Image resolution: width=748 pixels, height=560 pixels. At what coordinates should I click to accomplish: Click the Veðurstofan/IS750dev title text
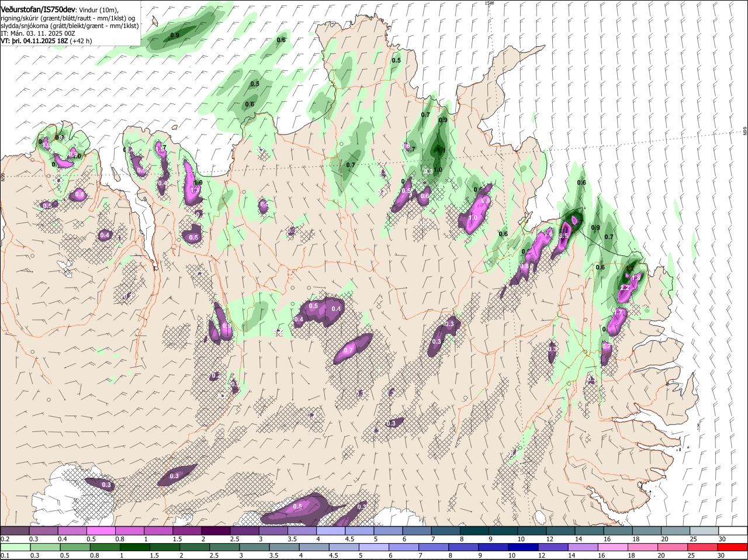[x=38, y=10]
